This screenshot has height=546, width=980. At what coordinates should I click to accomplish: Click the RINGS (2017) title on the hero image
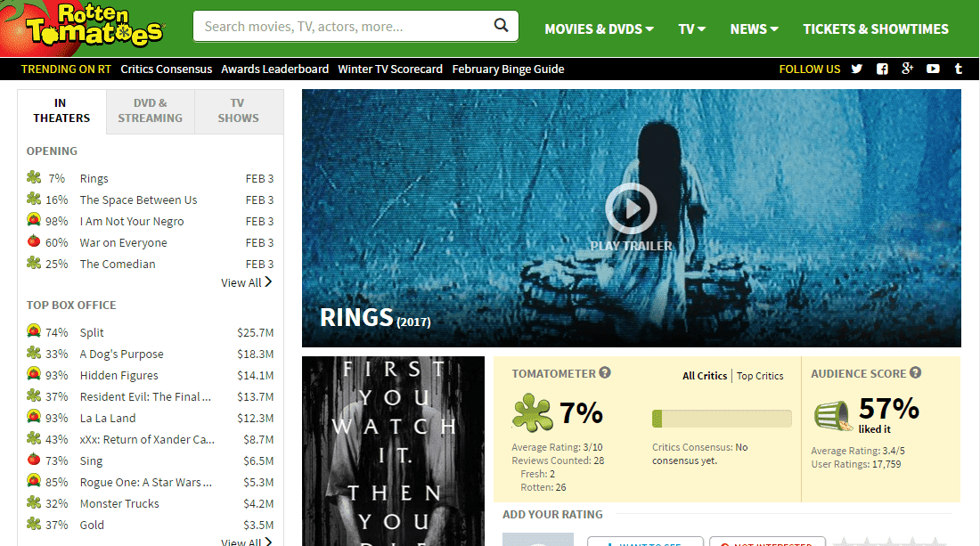pos(375,318)
